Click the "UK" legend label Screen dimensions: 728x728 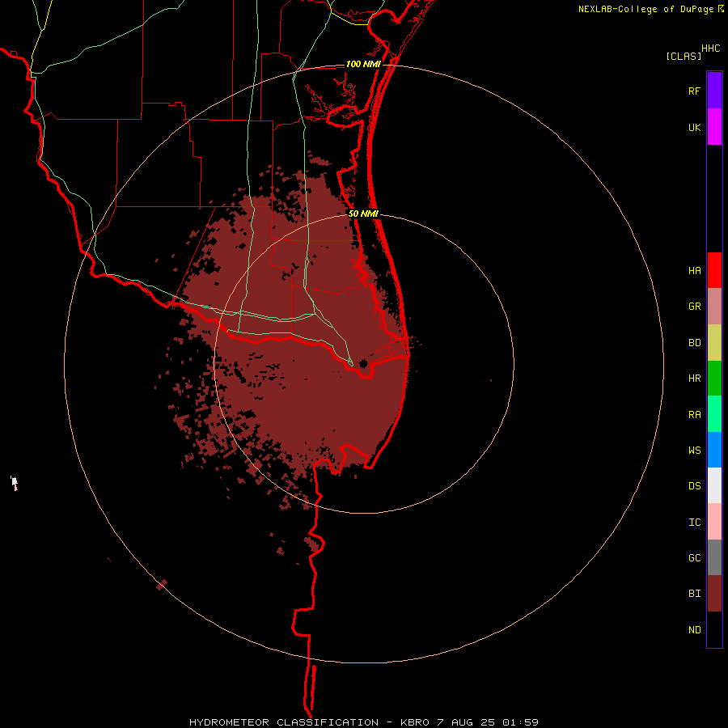click(x=694, y=128)
